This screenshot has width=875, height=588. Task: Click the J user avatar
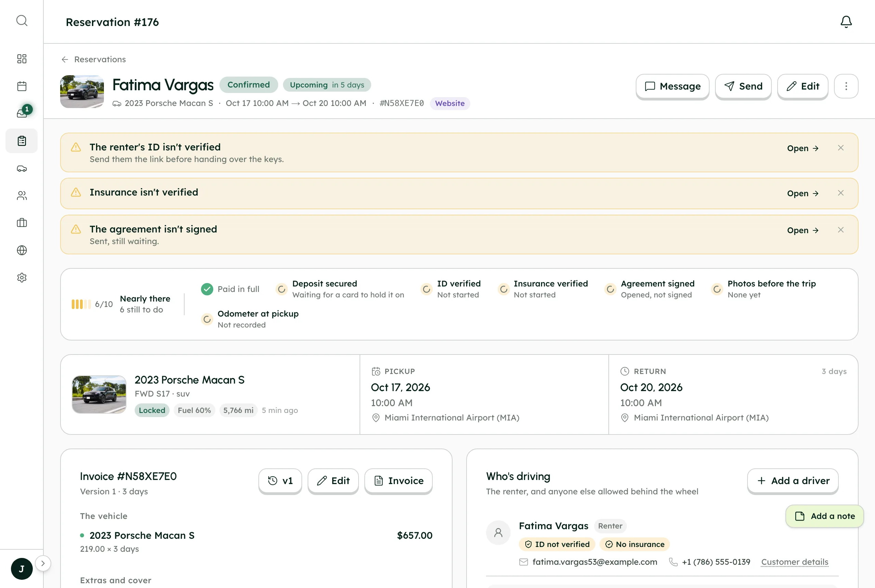click(x=22, y=569)
